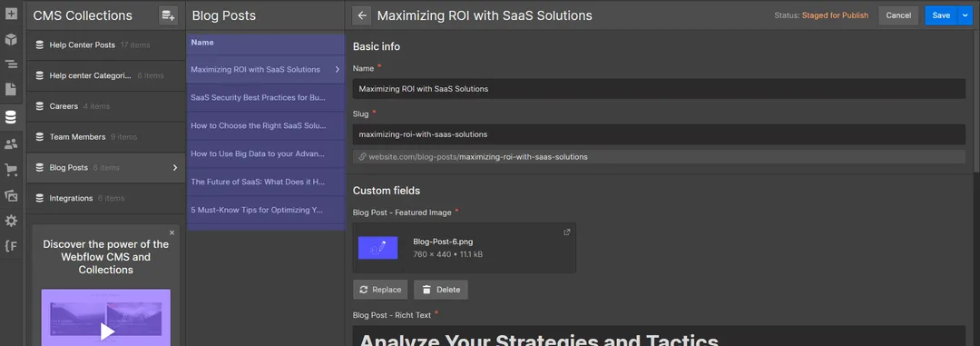The image size is (980, 346).
Task: Click the Staged for Publish status
Action: [x=835, y=15]
